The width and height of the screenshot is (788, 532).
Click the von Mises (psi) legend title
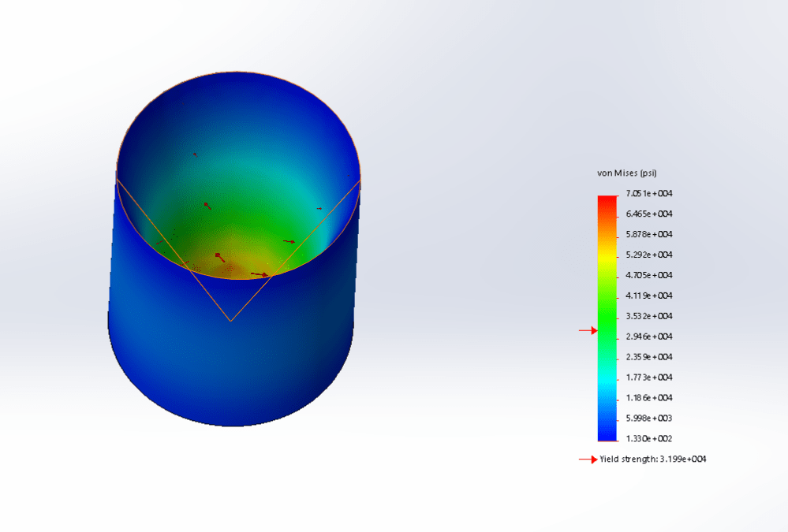click(x=626, y=173)
